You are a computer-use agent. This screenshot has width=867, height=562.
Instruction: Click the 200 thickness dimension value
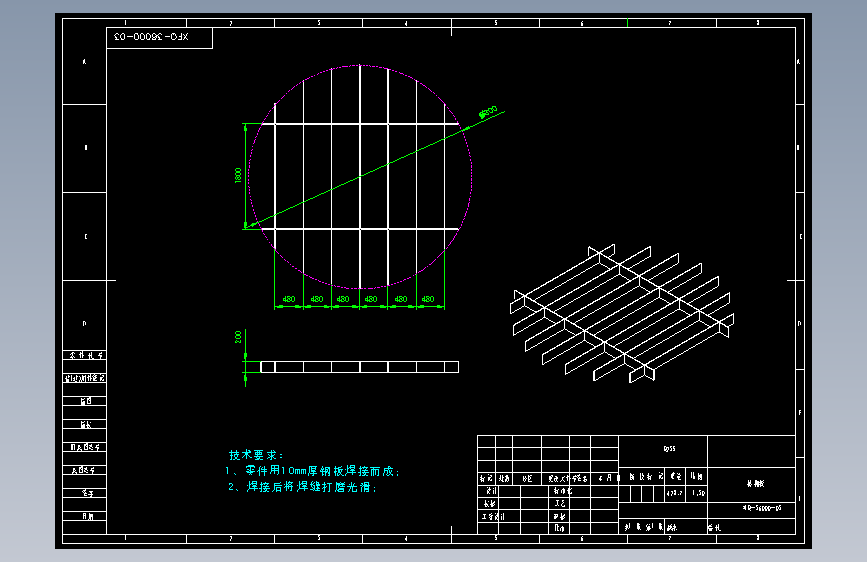tap(238, 337)
